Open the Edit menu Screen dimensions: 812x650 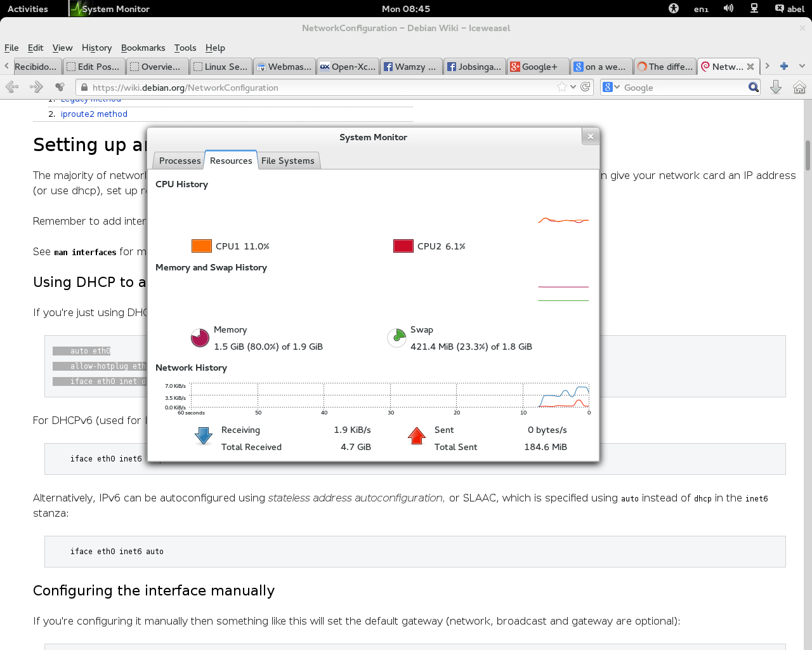(x=36, y=48)
